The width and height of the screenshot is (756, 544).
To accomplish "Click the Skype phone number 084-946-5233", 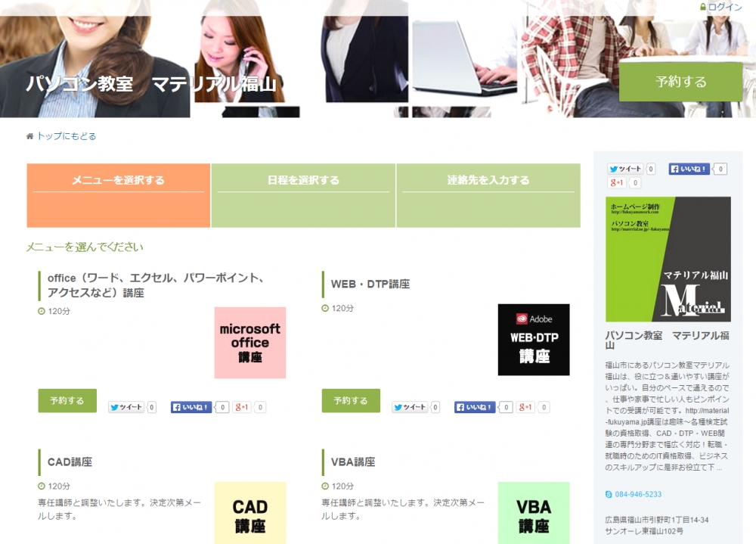I will pyautogui.click(x=637, y=494).
